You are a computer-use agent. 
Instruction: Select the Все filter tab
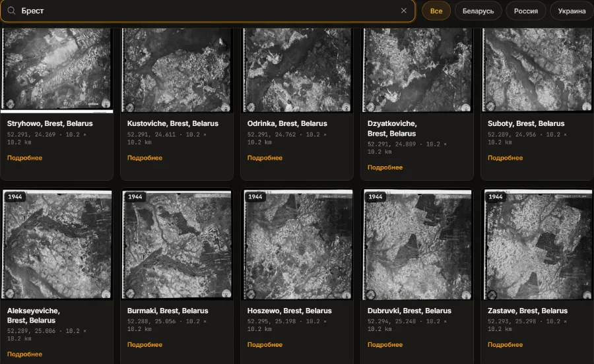(436, 11)
